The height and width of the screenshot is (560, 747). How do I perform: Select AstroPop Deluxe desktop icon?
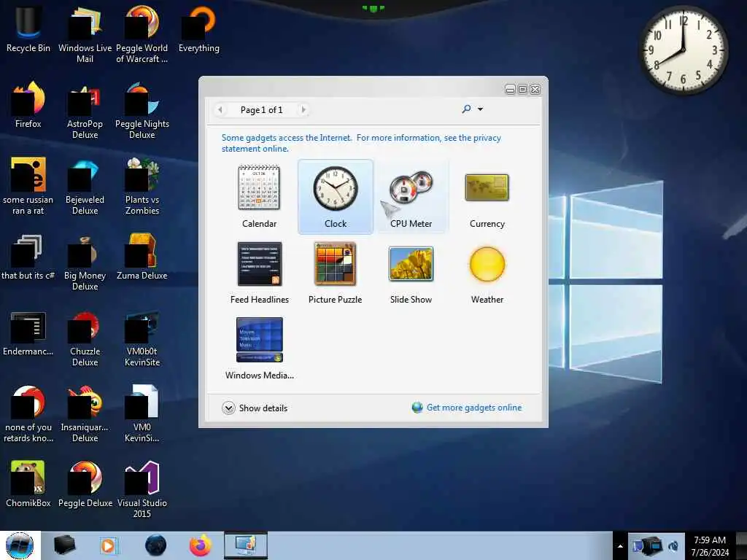pyautogui.click(x=85, y=111)
